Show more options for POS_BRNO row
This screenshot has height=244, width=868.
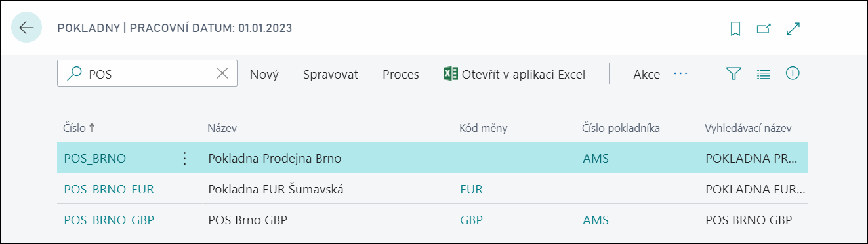click(x=184, y=158)
